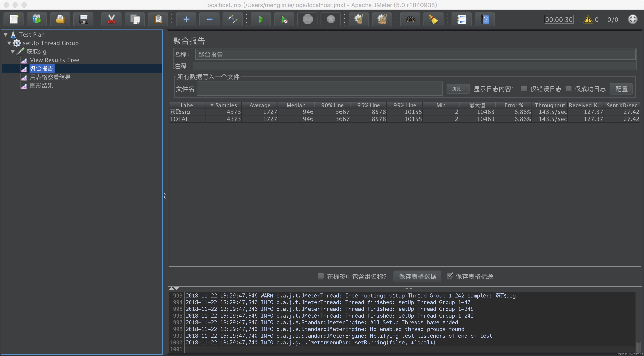Click the 配置 configure button
Image resolution: width=644 pixels, height=356 pixels.
tap(621, 89)
